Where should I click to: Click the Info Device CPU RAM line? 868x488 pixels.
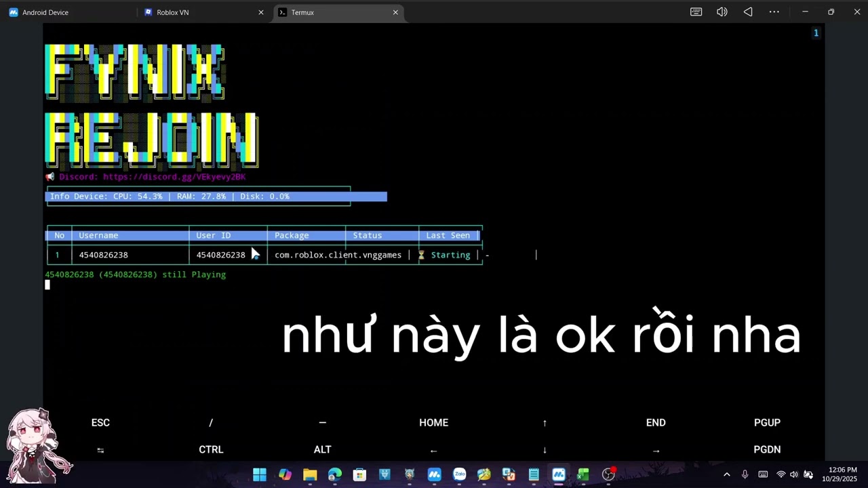(216, 197)
